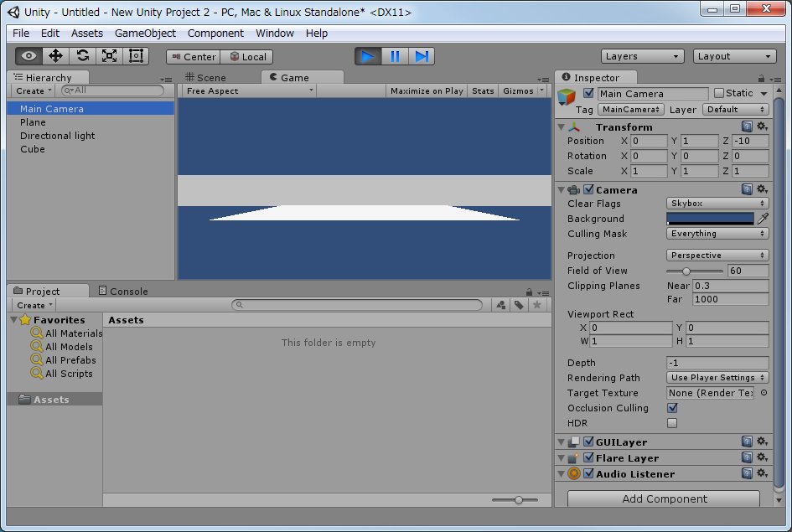792x532 pixels.
Task: Toggle the Static checkbox
Action: point(718,93)
